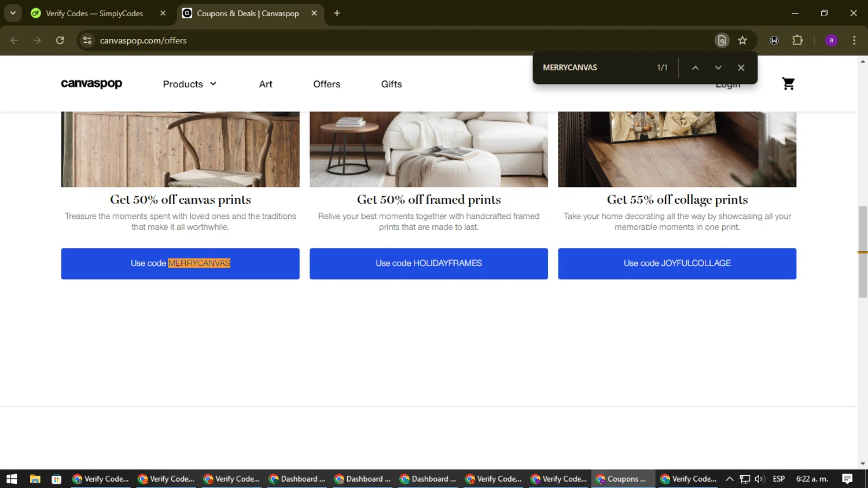The width and height of the screenshot is (868, 488).
Task: Click the canvaspop logo
Action: click(91, 84)
